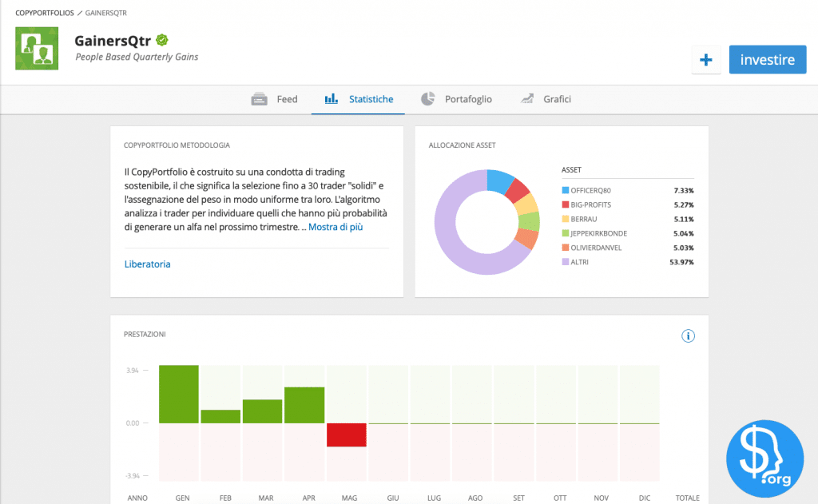This screenshot has width=818, height=504.
Task: Click the blue donut chart segment
Action: click(498, 181)
